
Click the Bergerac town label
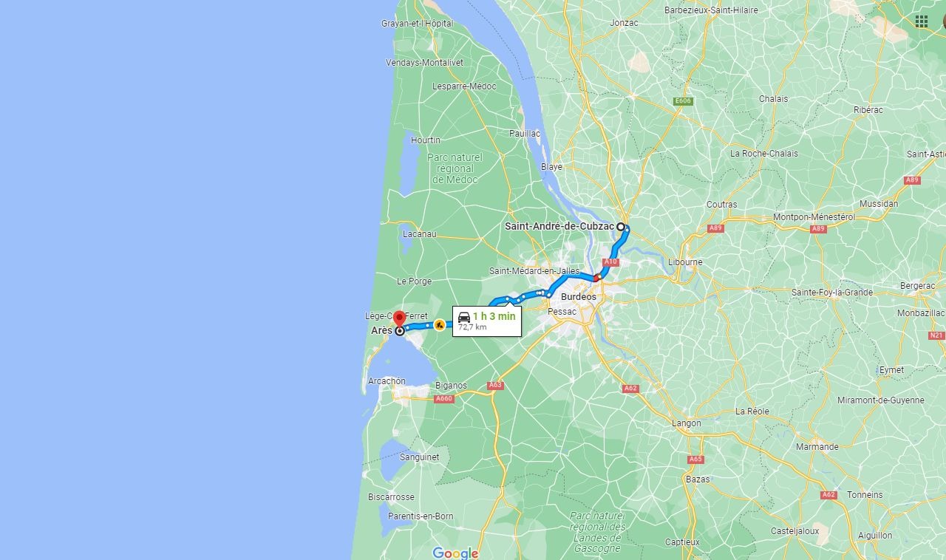click(917, 286)
